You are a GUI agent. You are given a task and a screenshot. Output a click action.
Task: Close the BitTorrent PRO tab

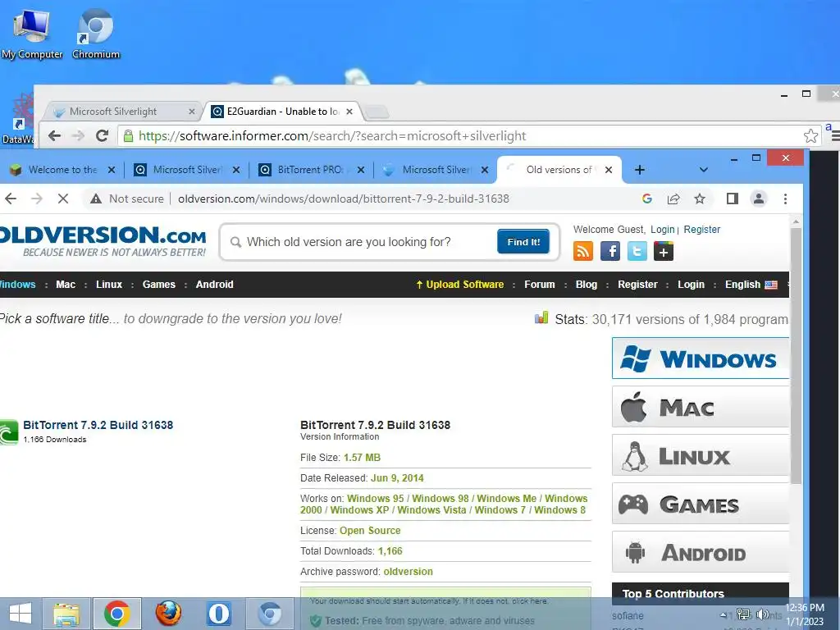click(x=361, y=170)
